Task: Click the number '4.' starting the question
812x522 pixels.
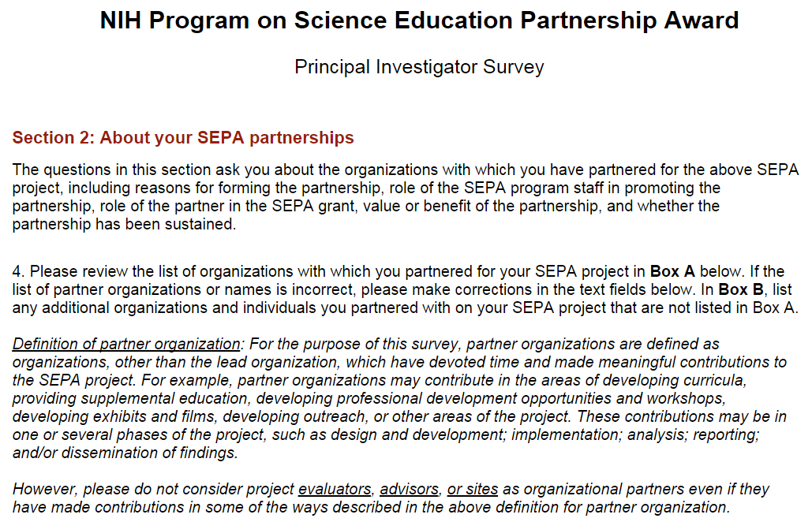Action: 19,273
